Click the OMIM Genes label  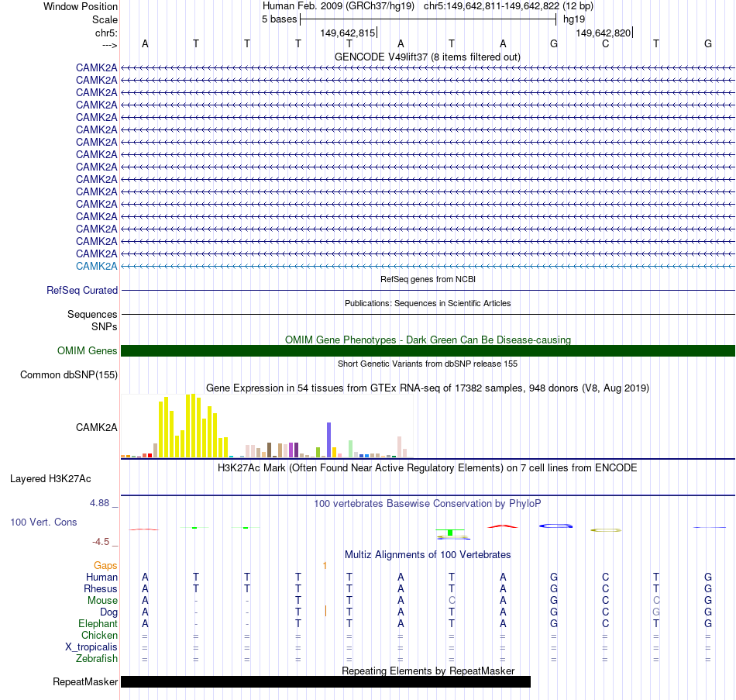click(x=88, y=351)
